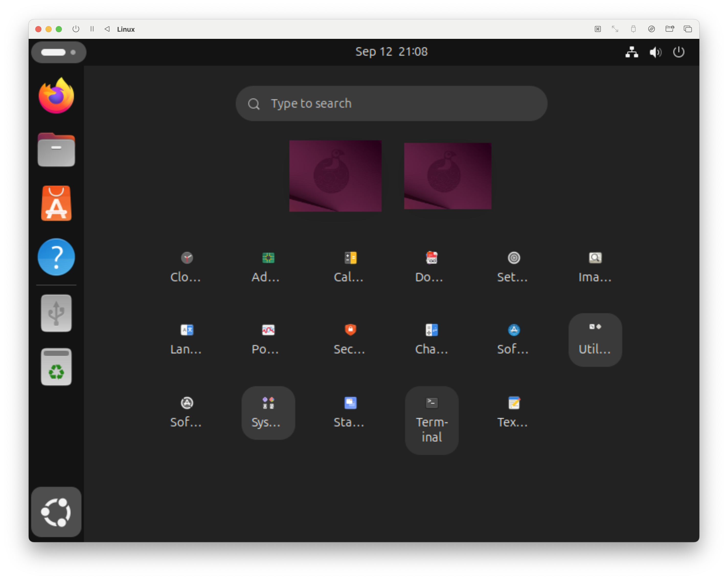Open the Help icon in dock
Image resolution: width=728 pixels, height=580 pixels.
[56, 257]
